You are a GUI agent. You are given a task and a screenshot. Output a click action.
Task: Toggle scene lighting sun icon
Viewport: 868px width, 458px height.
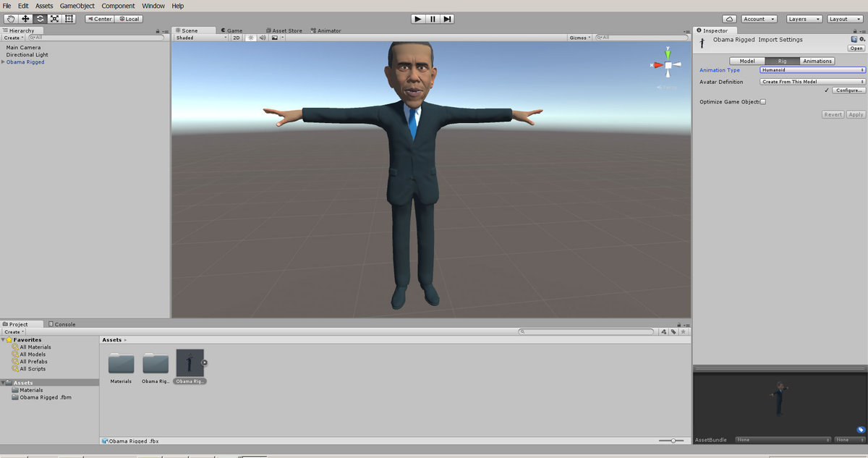[251, 38]
